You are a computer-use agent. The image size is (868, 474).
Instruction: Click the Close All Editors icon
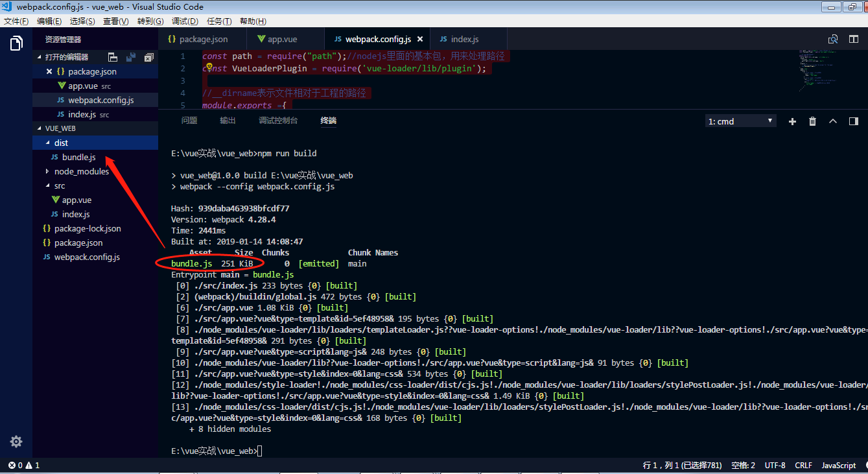point(148,57)
